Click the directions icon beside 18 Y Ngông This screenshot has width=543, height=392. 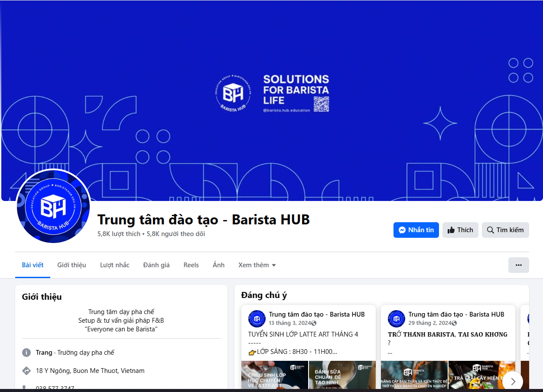click(x=26, y=371)
